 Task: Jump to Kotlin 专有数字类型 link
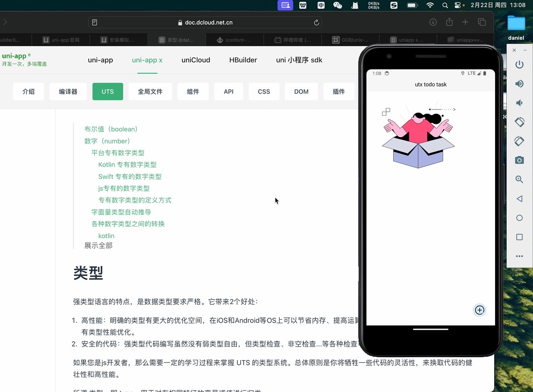coord(127,165)
